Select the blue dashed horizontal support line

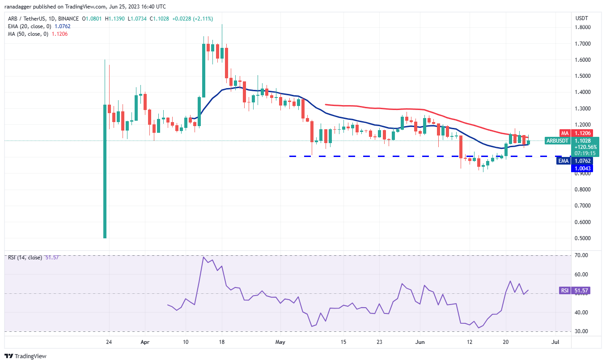point(403,156)
